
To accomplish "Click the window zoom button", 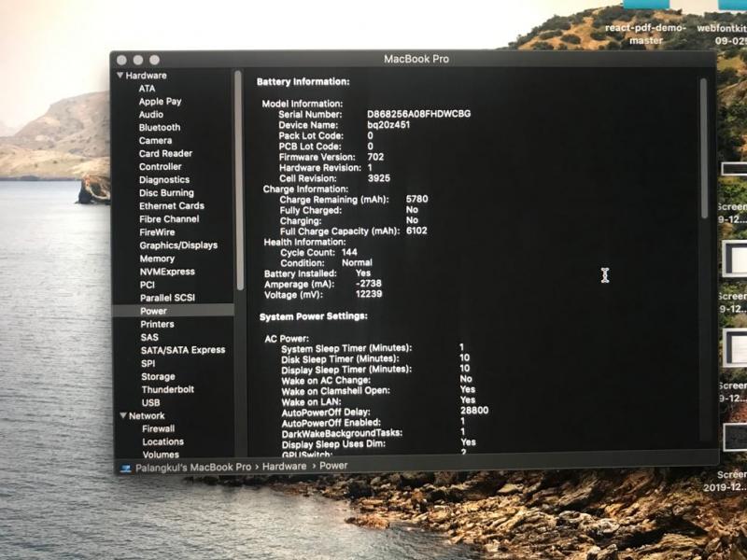I will pyautogui.click(x=154, y=60).
